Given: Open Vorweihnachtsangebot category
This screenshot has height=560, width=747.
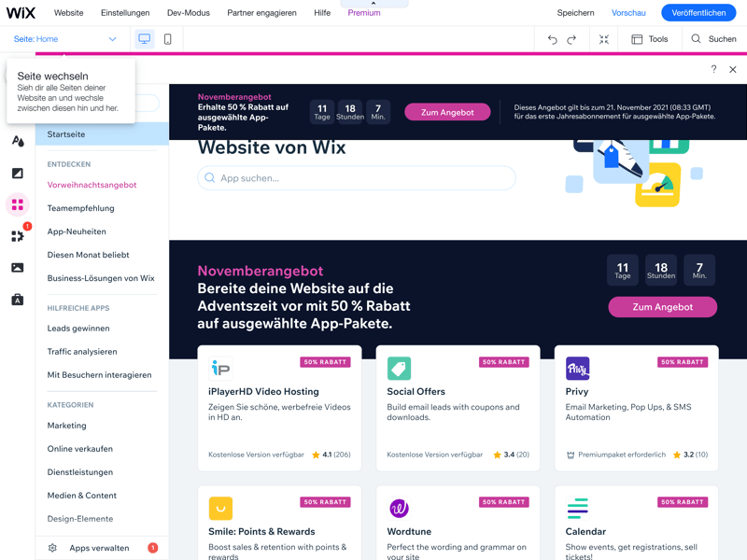Looking at the screenshot, I should tap(92, 185).
